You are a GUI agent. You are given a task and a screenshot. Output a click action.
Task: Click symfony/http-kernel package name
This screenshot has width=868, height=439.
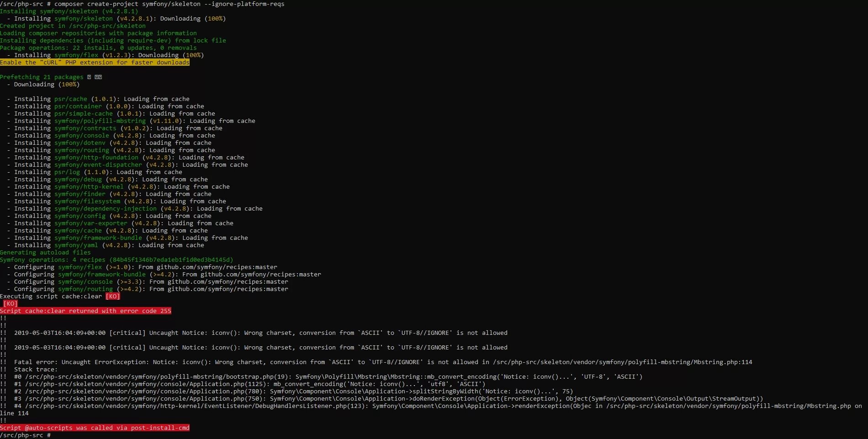click(89, 186)
